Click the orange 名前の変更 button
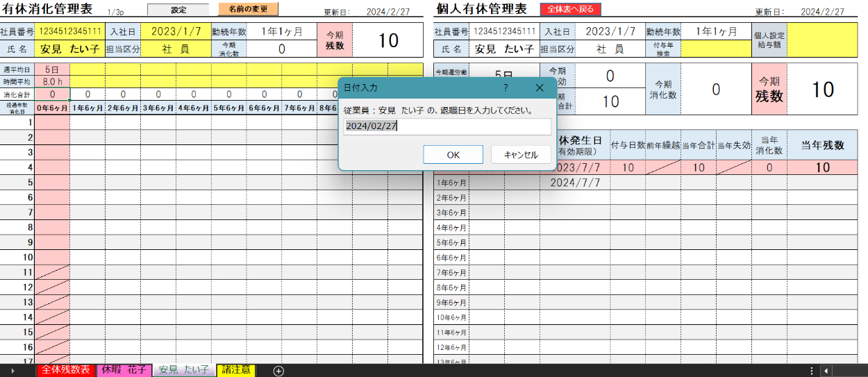This screenshot has width=868, height=377. click(248, 10)
